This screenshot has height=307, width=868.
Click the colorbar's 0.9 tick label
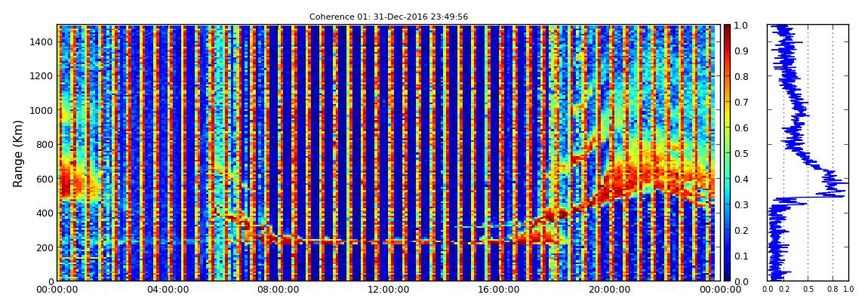(x=740, y=51)
